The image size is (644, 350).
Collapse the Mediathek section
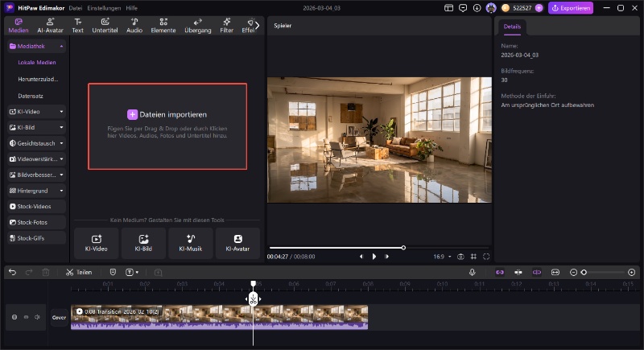61,47
